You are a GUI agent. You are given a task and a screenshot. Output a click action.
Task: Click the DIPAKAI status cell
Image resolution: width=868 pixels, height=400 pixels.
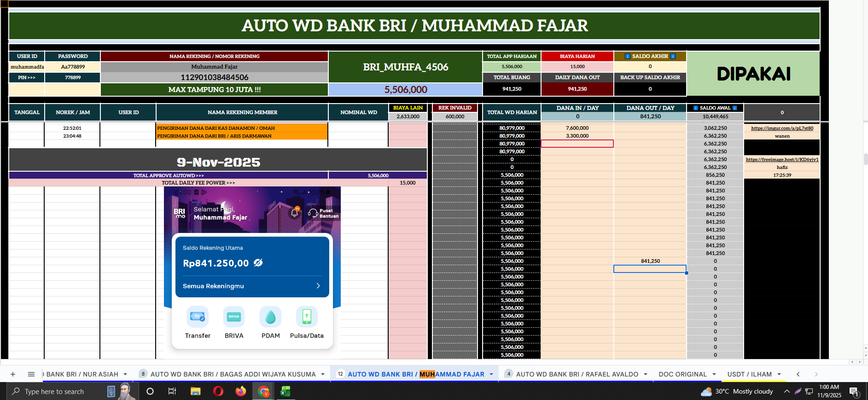pyautogui.click(x=753, y=74)
